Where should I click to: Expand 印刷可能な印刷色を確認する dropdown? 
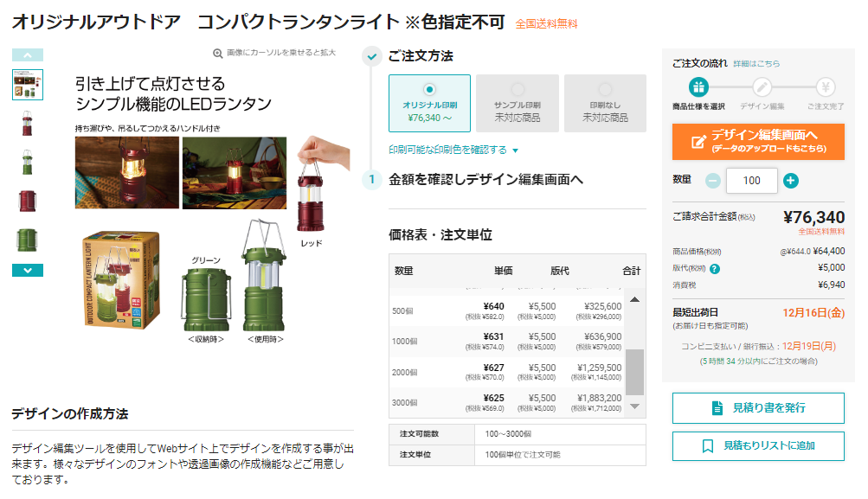click(x=453, y=150)
